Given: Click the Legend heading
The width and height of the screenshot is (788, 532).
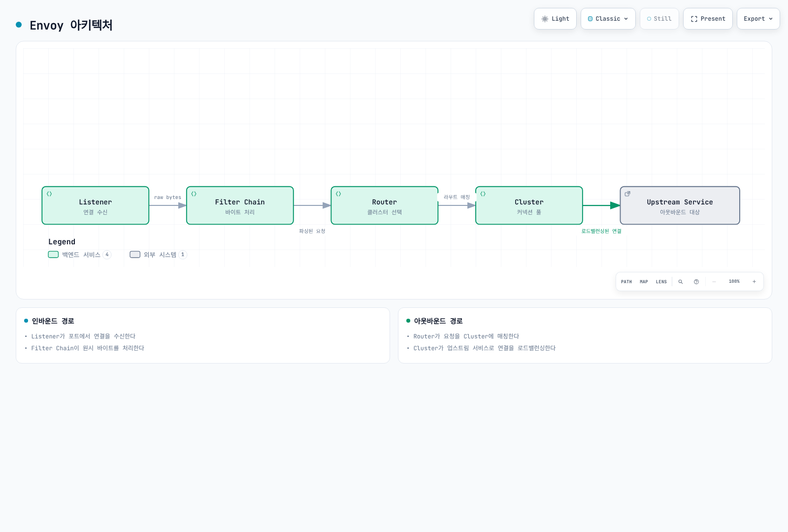Looking at the screenshot, I should (62, 242).
